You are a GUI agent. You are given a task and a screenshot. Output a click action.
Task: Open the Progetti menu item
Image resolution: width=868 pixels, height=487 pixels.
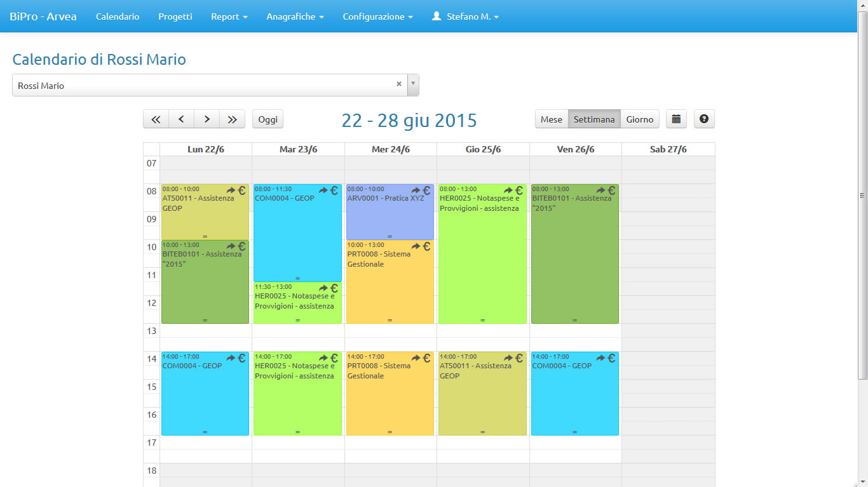click(x=175, y=17)
